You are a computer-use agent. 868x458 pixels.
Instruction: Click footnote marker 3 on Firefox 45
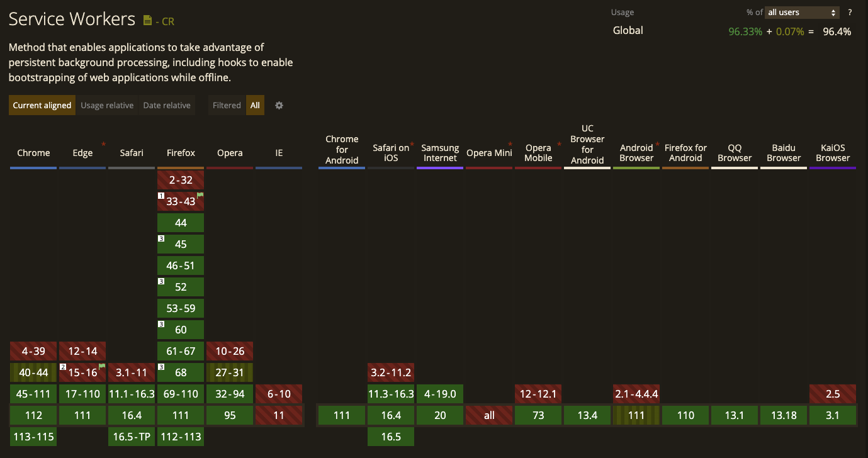tap(161, 238)
